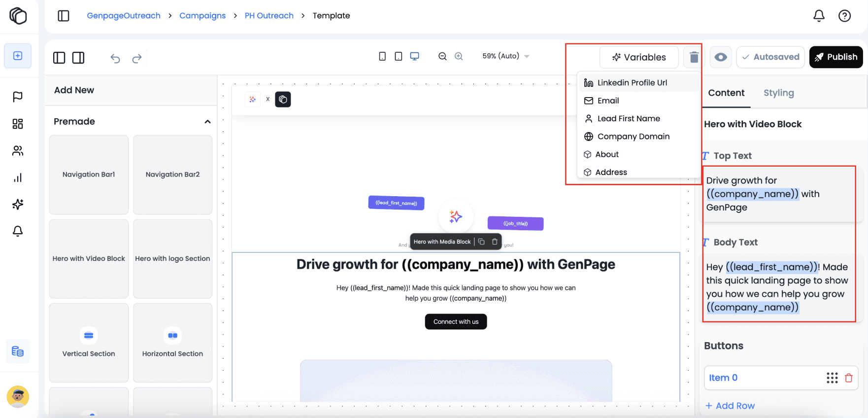Add the Hero with Video Block
Image resolution: width=868 pixels, height=418 pixels.
click(89, 259)
